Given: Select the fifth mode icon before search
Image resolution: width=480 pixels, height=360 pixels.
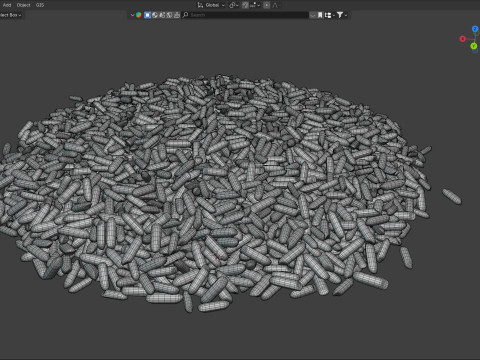Looking at the screenshot, I should 177,15.
